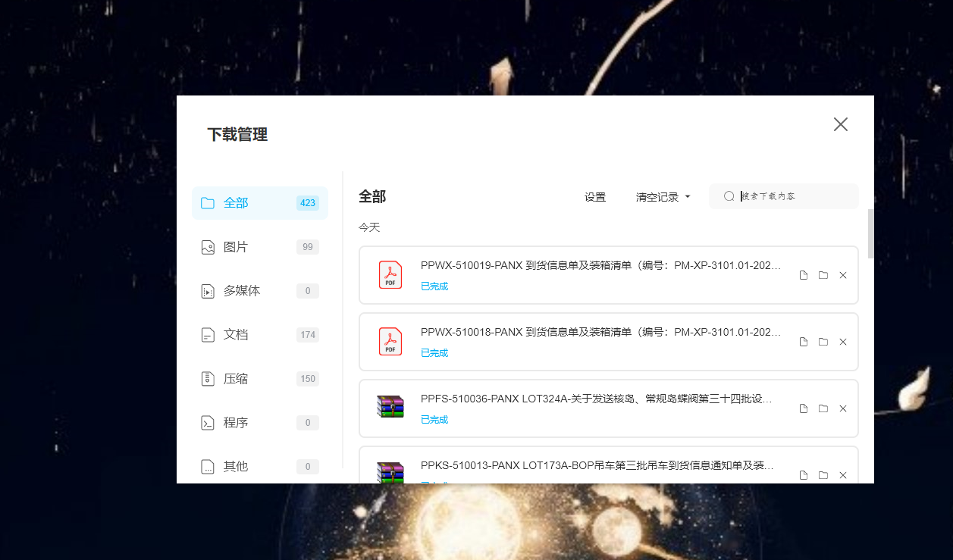Show PPWX-510018-PANX download in folder
This screenshot has width=953, height=560.
tap(823, 342)
